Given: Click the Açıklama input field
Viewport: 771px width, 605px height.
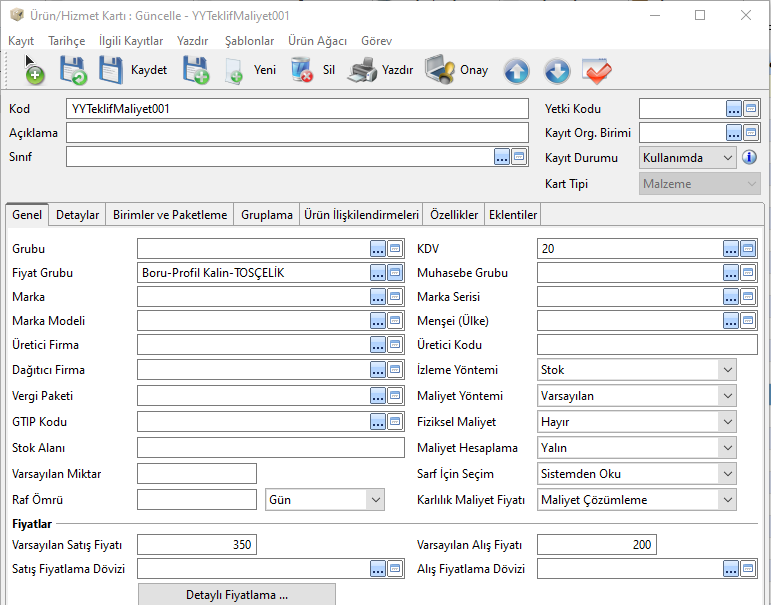Looking at the screenshot, I should (297, 133).
